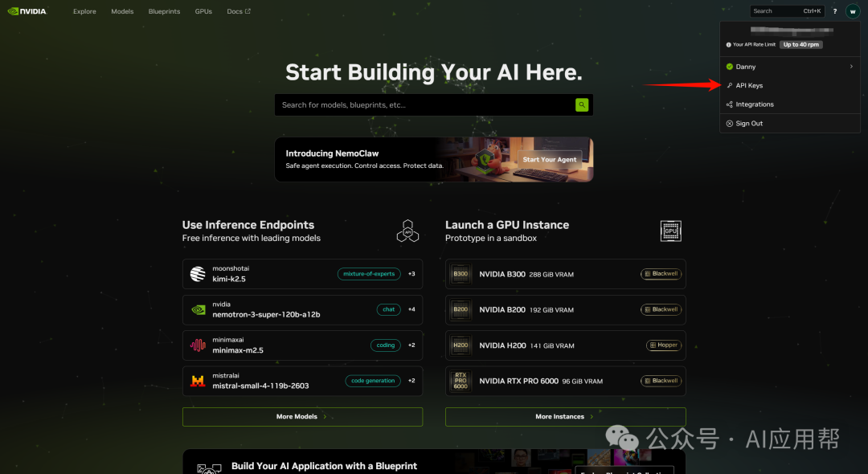Click the API Keys key icon
Image resolution: width=868 pixels, height=474 pixels.
click(x=730, y=85)
